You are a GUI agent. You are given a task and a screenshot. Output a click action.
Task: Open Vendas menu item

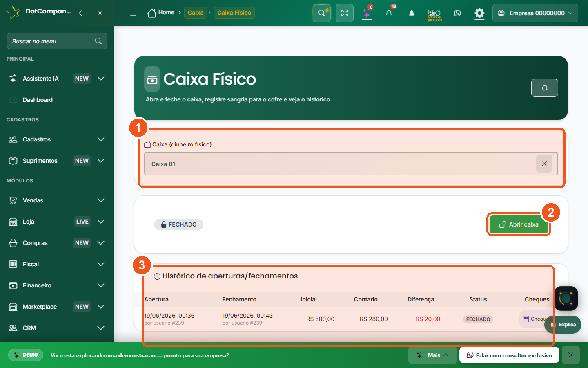(33, 200)
